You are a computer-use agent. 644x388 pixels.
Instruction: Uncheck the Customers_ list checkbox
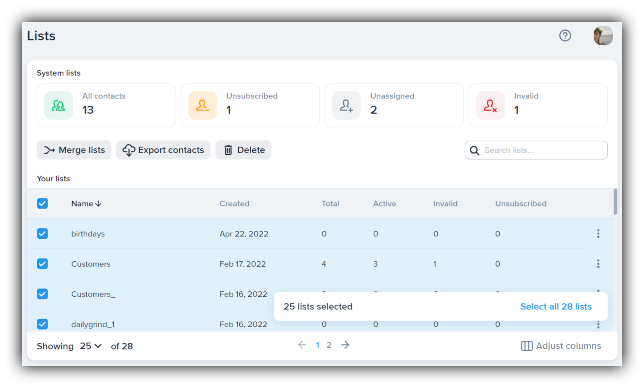tap(42, 294)
